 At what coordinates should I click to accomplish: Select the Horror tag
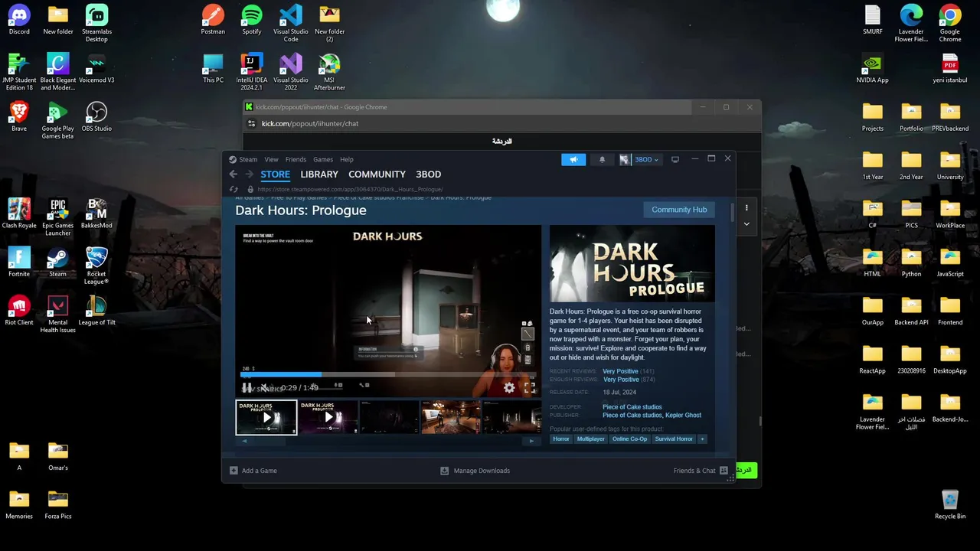click(561, 439)
